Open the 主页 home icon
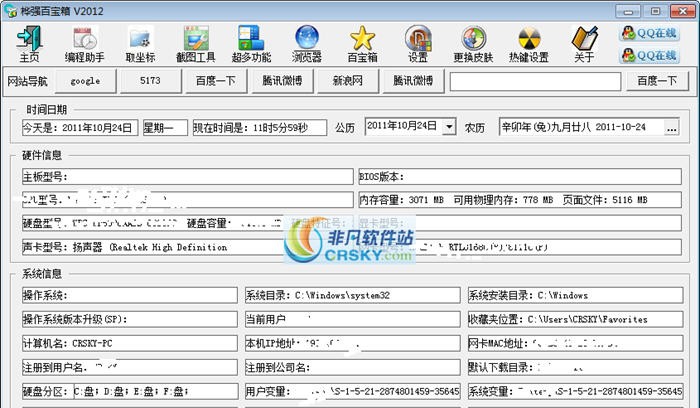 pyautogui.click(x=29, y=44)
